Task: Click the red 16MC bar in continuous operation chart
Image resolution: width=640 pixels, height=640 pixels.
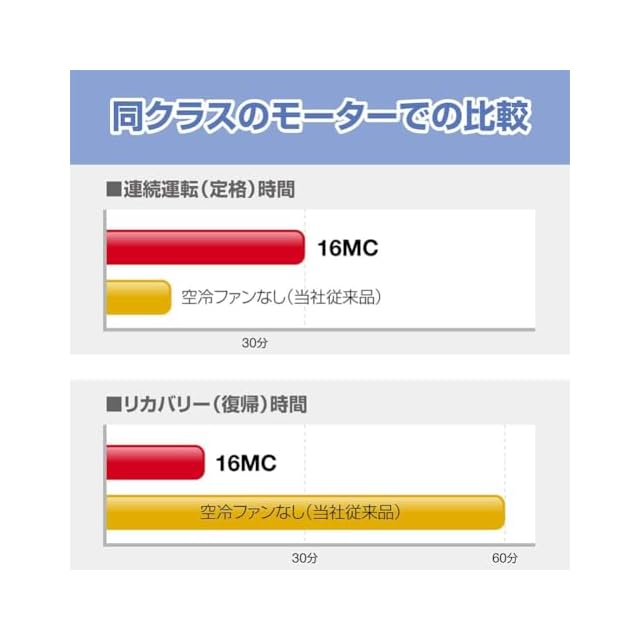Action: click(x=204, y=247)
